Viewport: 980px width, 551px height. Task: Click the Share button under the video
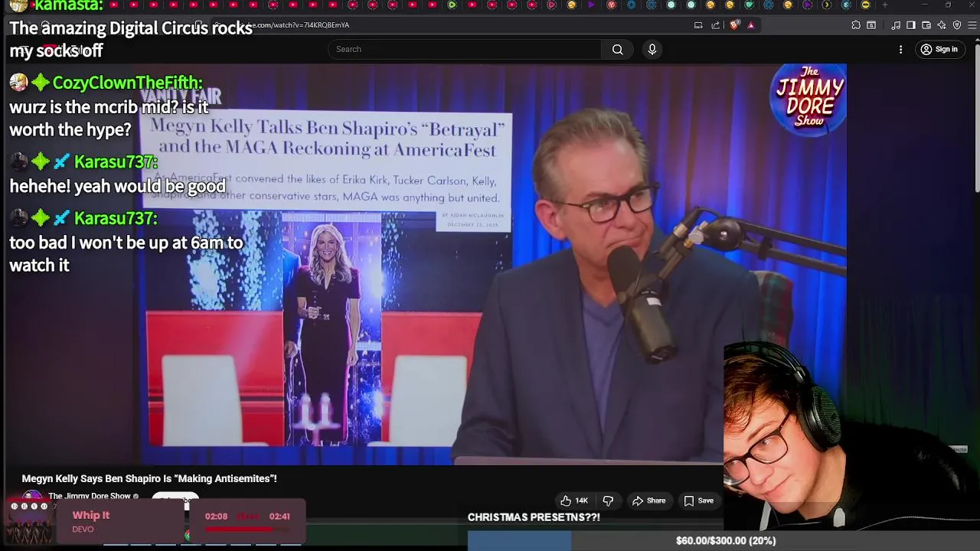click(x=648, y=500)
